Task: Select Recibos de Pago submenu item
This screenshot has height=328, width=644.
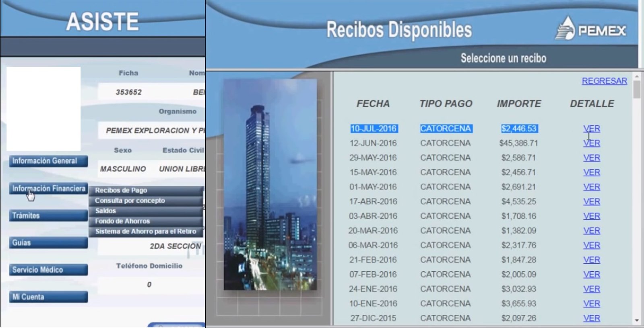Action: coord(146,190)
